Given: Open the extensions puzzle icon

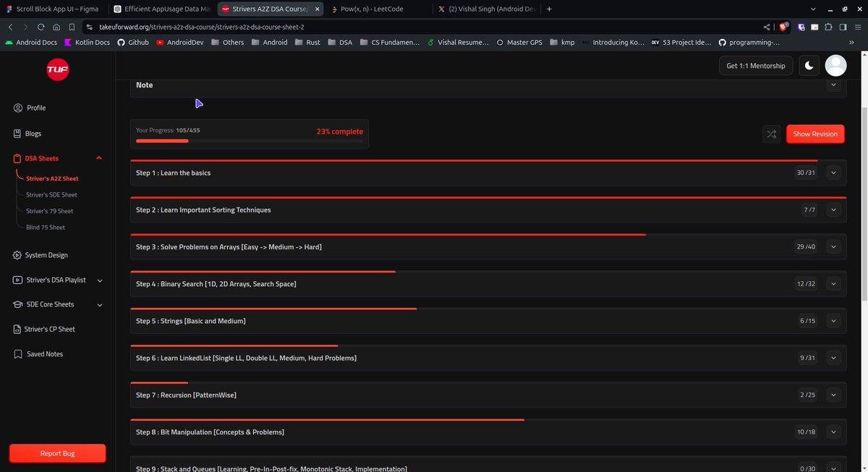Looking at the screenshot, I should click(x=829, y=27).
